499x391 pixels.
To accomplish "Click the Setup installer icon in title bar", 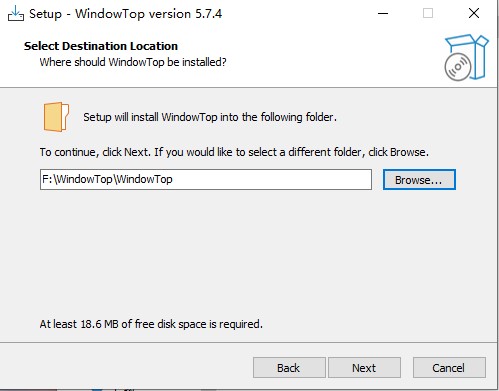I will (16, 14).
